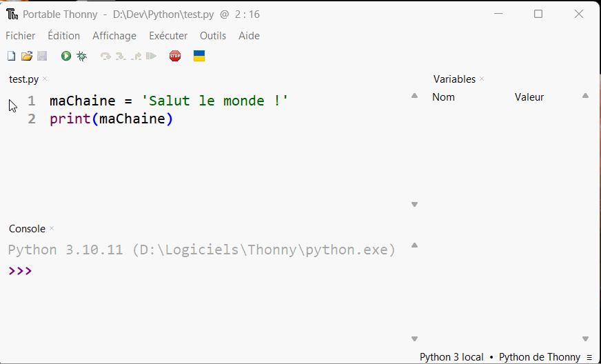Click the Console scrollbar up arrow
Screen dimensions: 601x364
414,245
